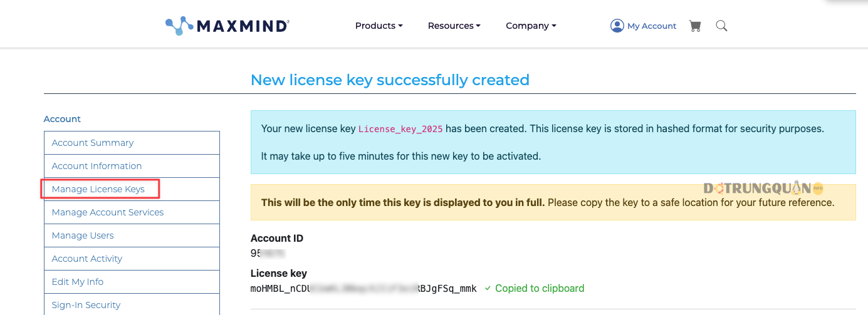Click the MaxMind logo
Image resolution: width=868 pixels, height=315 pixels.
(x=227, y=26)
